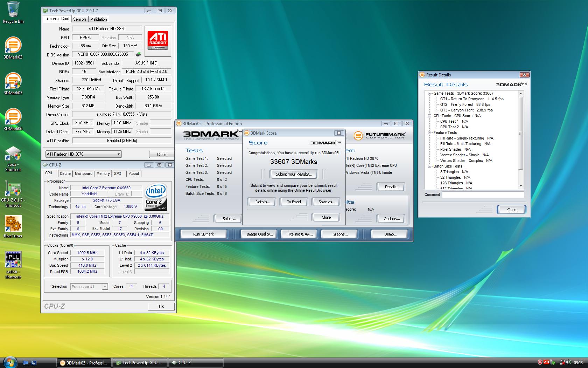Click Image Quality button
This screenshot has height=368, width=588.
[x=259, y=234]
